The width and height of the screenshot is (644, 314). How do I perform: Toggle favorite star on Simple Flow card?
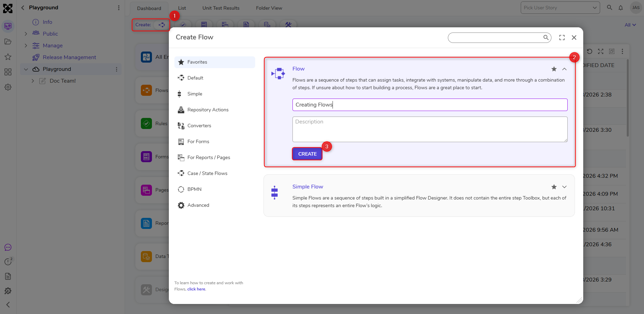[x=554, y=187]
